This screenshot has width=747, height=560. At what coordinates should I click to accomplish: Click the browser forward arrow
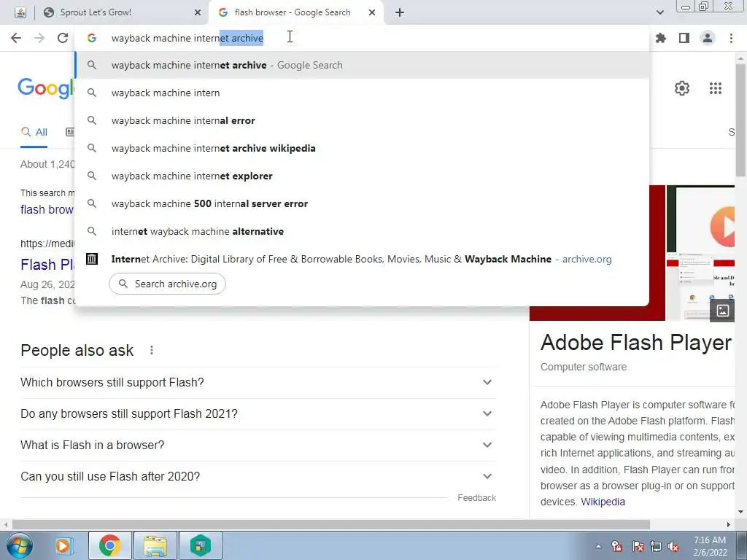39,38
